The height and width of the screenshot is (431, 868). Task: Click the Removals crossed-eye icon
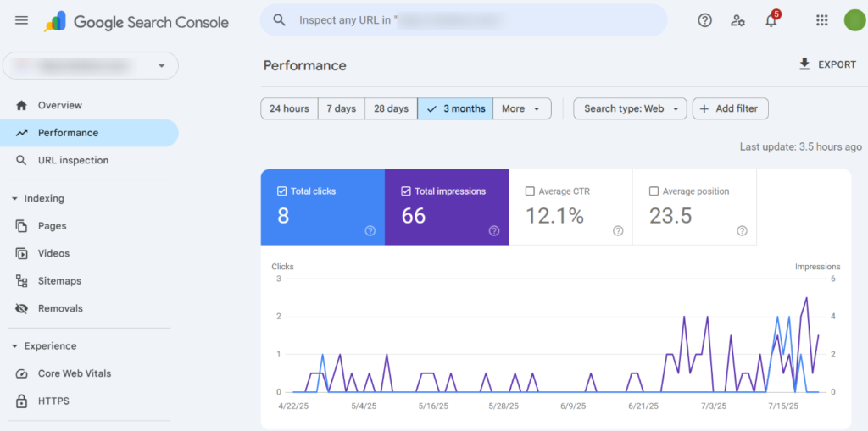click(x=21, y=308)
